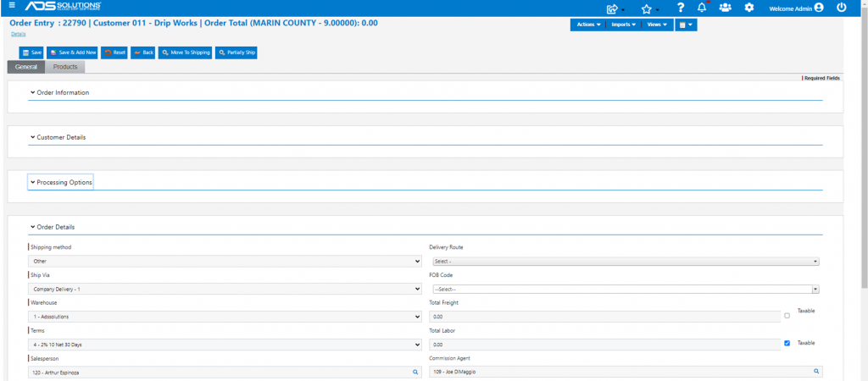Viewport: 868px width, 381px height.
Task: Open the Delivery Route dropdown
Action: pos(626,262)
